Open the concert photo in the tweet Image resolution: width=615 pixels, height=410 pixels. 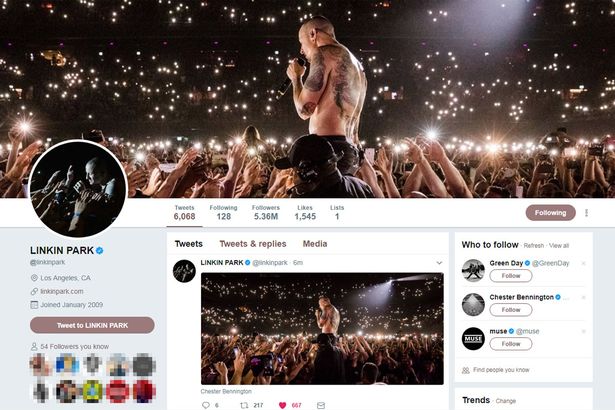(322, 329)
